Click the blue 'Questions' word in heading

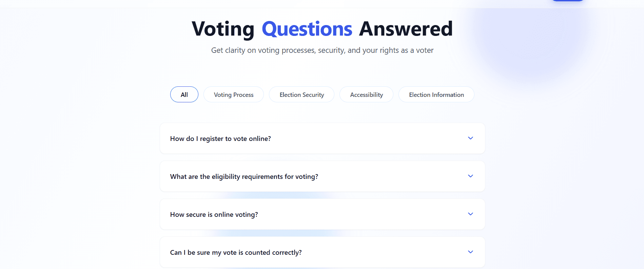click(307, 29)
